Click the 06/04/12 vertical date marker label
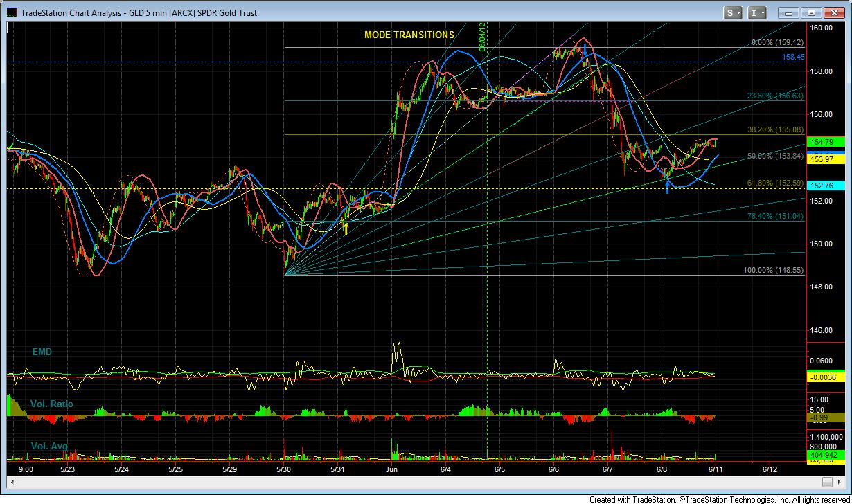 (x=483, y=37)
